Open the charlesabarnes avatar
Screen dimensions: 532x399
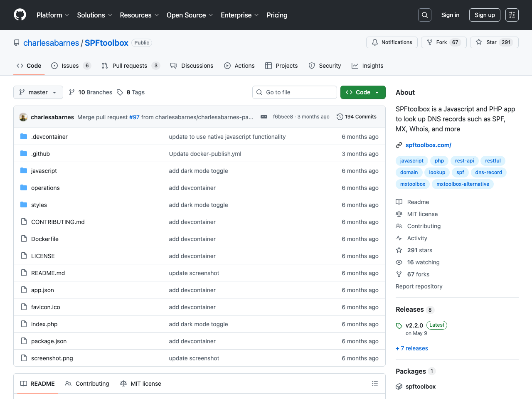point(23,117)
